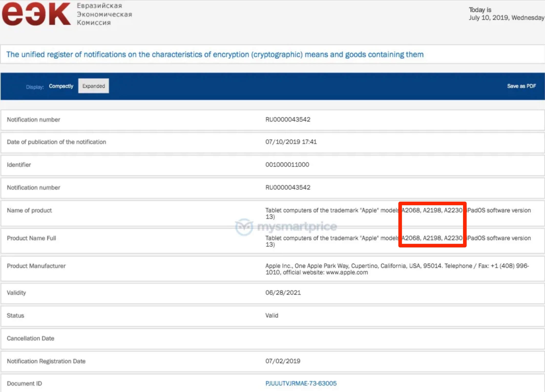Image resolution: width=545 pixels, height=392 pixels.
Task: Click the Cancellation Date label
Action: click(x=30, y=338)
